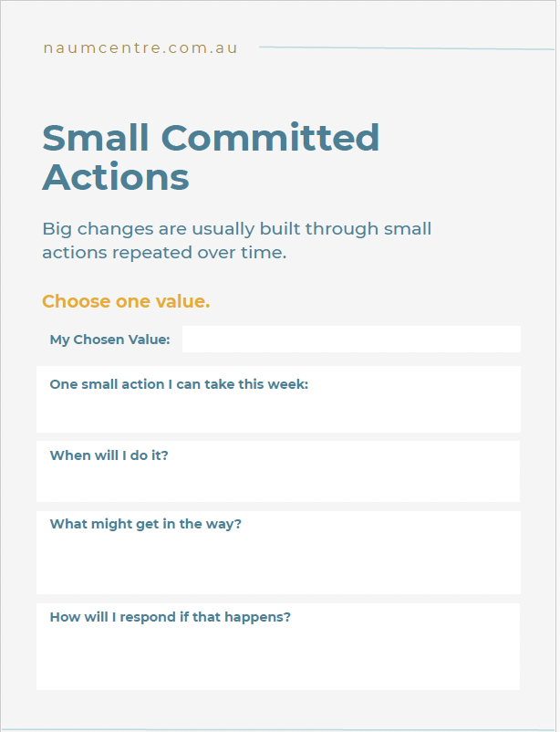Image resolution: width=560 pixels, height=732 pixels.
Task: Open the naumcentre.com.au website link
Action: (x=140, y=47)
